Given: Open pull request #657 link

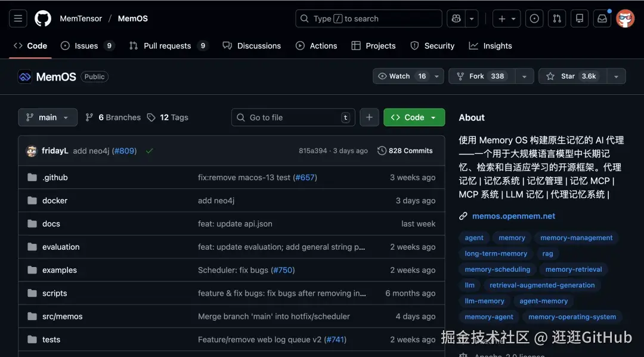Looking at the screenshot, I should 305,177.
